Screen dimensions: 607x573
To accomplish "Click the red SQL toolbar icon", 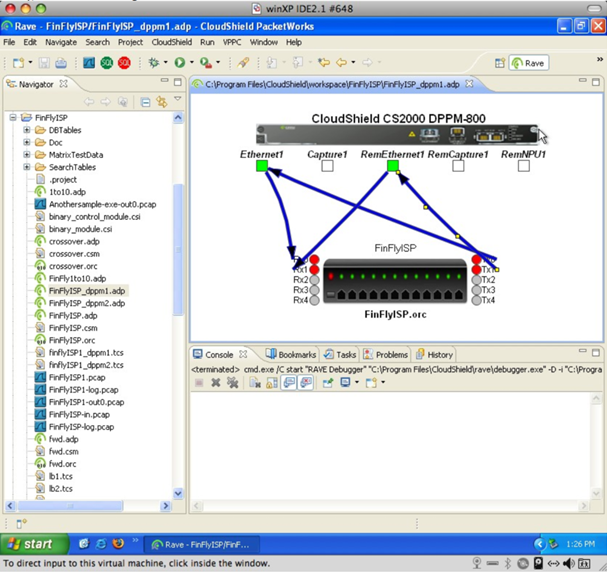I will tap(124, 62).
